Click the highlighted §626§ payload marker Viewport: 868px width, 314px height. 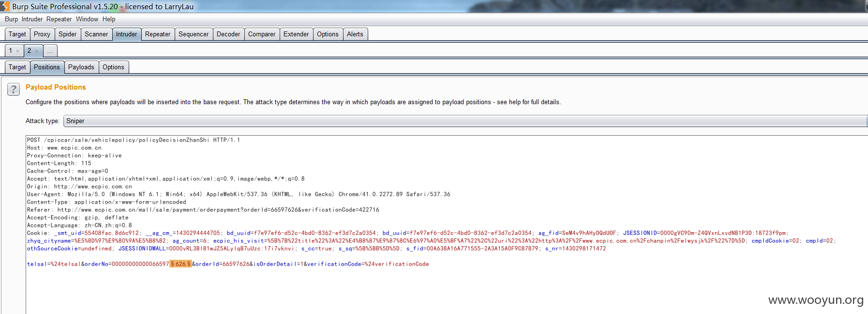pos(180,264)
